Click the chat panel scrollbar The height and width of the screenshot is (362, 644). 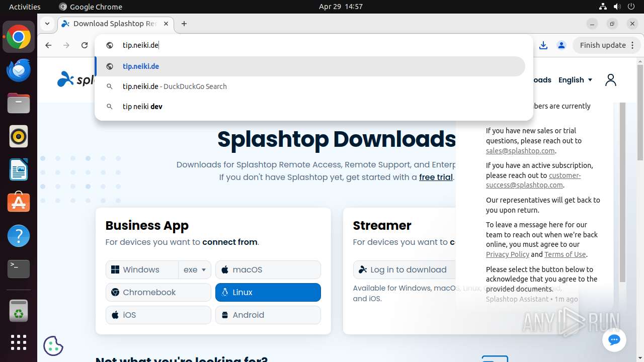coord(622,191)
